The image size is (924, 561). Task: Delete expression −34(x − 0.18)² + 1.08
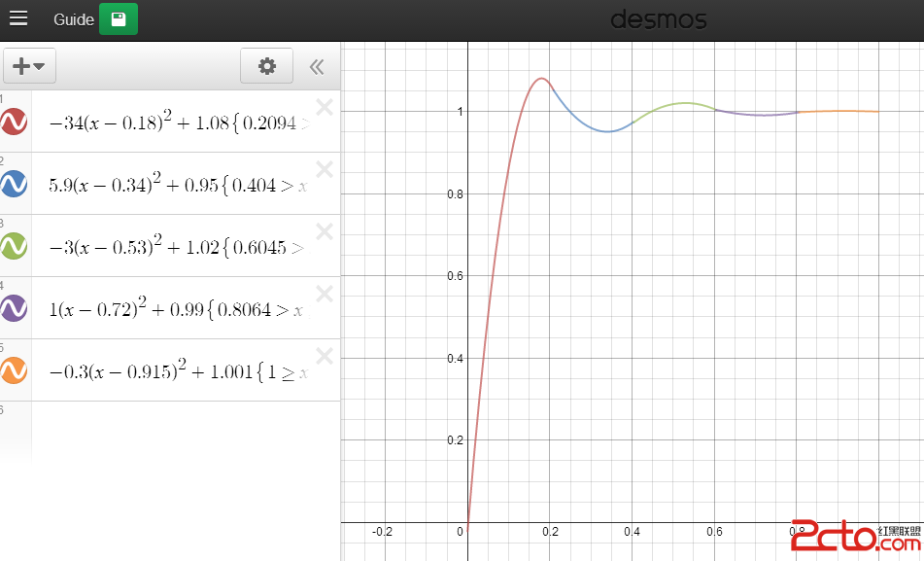click(x=325, y=107)
